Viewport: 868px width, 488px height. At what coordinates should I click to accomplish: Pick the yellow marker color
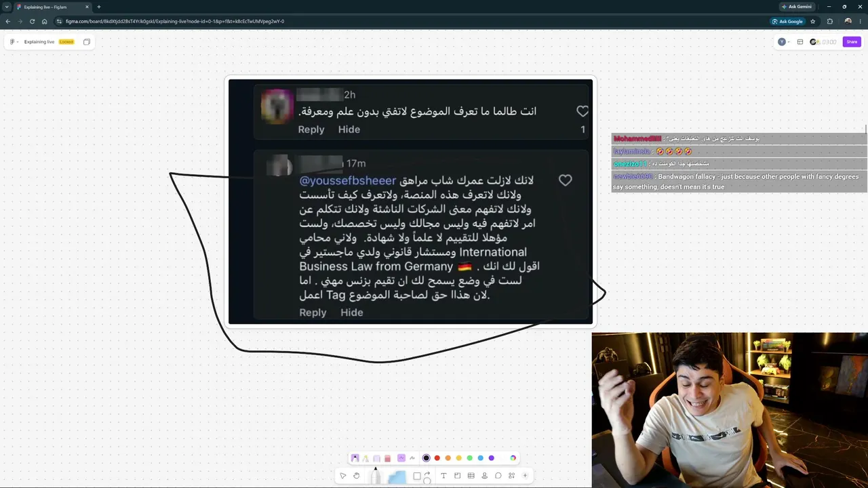click(459, 458)
